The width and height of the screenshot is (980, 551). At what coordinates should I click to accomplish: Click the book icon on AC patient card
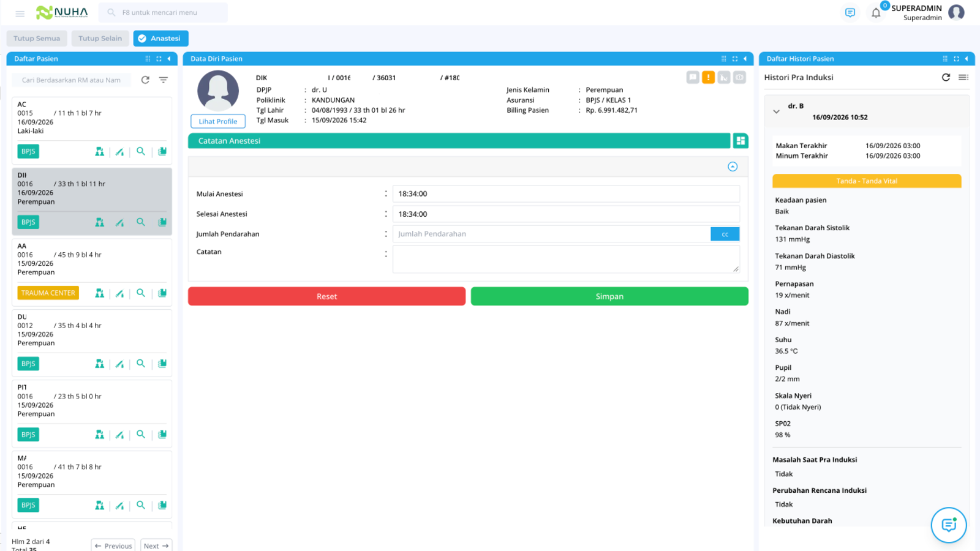pos(162,151)
